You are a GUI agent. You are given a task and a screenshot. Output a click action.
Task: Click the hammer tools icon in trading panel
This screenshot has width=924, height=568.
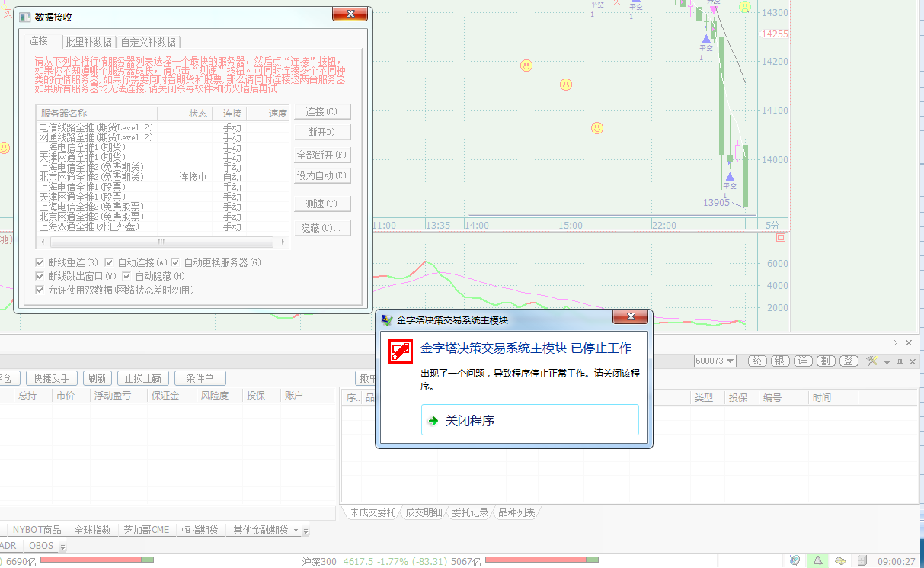pos(872,361)
